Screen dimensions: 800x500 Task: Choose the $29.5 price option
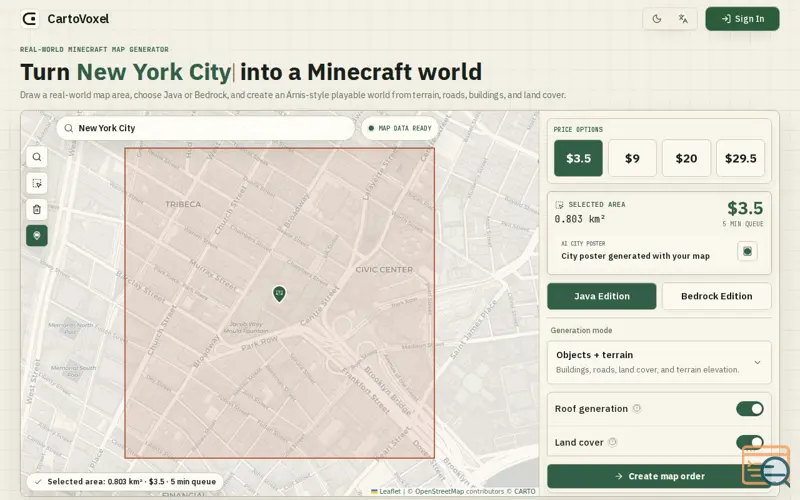coord(740,158)
